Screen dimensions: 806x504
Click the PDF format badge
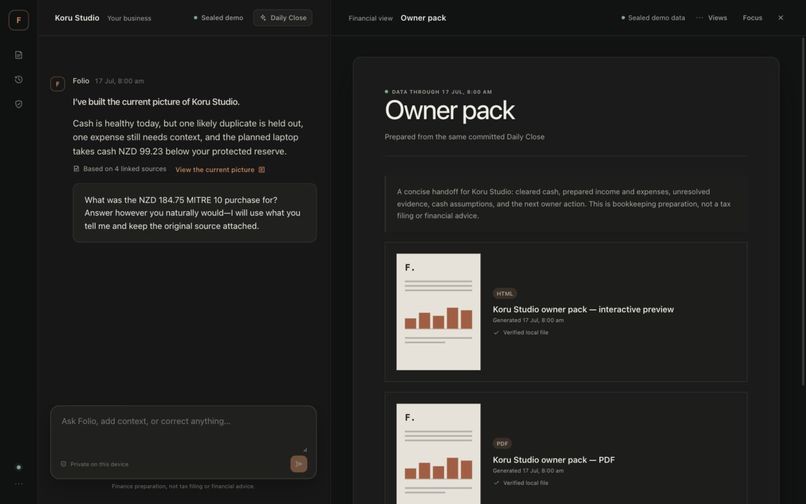(x=502, y=443)
